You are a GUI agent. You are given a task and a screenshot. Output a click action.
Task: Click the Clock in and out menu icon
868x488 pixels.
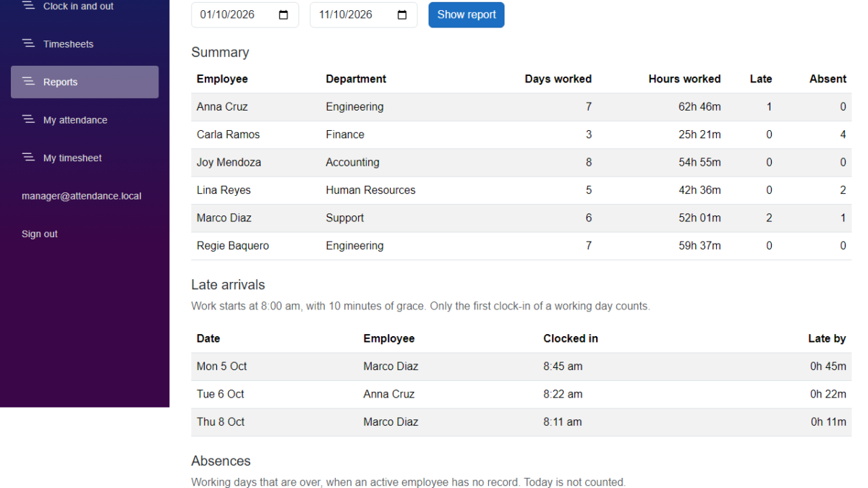[28, 6]
